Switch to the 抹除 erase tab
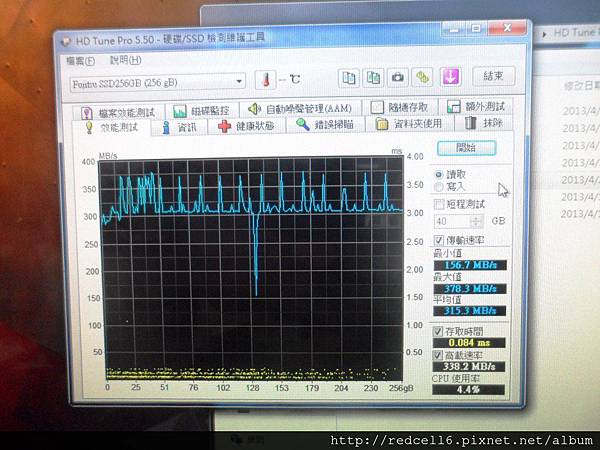The height and width of the screenshot is (450, 600). click(484, 123)
